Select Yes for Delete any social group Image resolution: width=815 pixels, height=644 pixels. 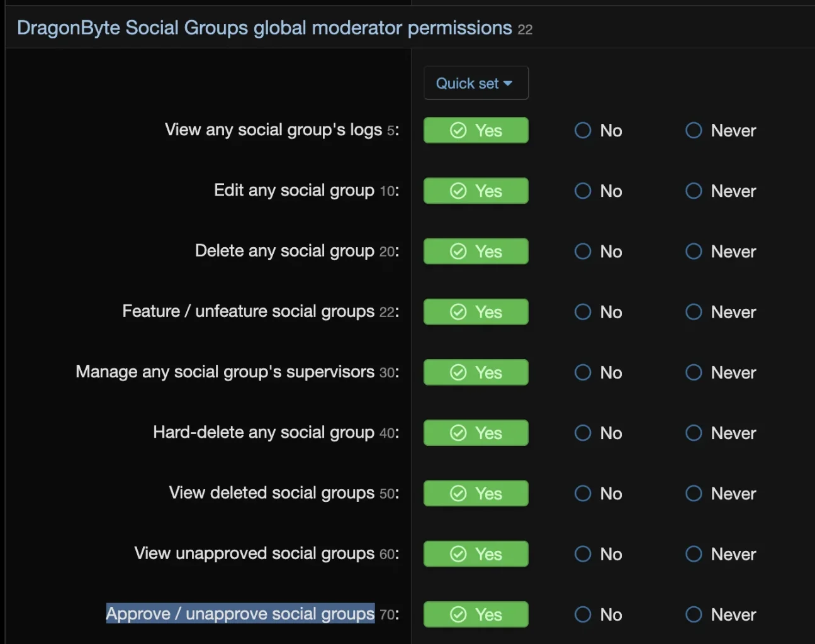pos(476,251)
